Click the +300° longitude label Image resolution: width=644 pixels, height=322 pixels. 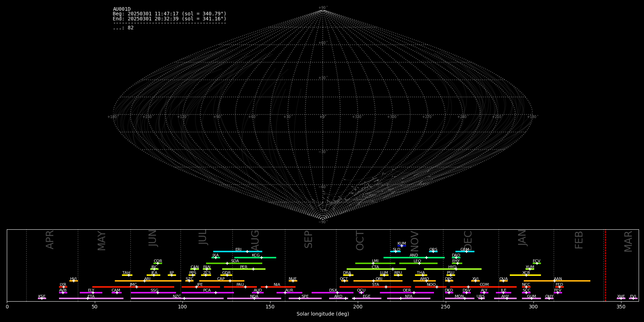pyautogui.click(x=392, y=117)
